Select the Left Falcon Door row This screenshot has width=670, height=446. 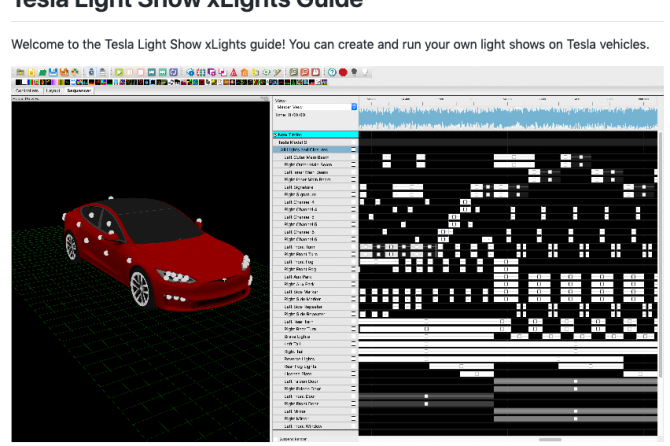315,381
